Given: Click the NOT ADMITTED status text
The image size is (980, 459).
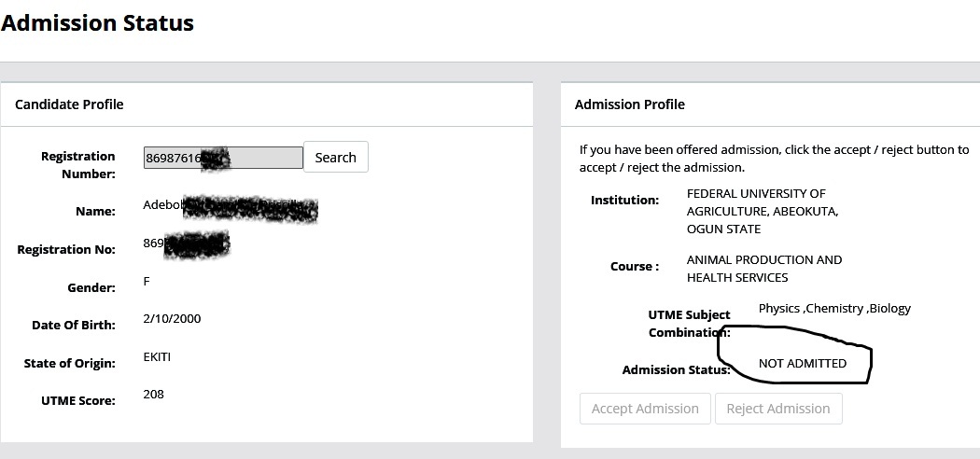Looking at the screenshot, I should pyautogui.click(x=802, y=364).
